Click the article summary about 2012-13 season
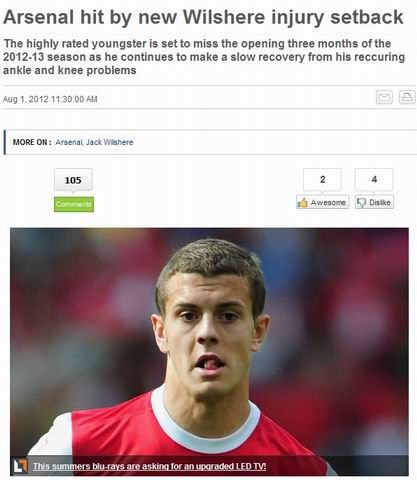 click(x=204, y=57)
